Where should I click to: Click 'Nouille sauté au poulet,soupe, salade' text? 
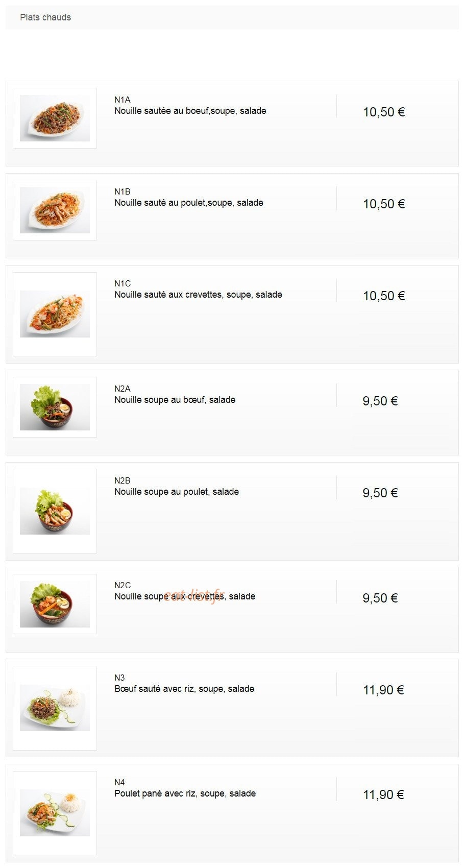tap(189, 203)
